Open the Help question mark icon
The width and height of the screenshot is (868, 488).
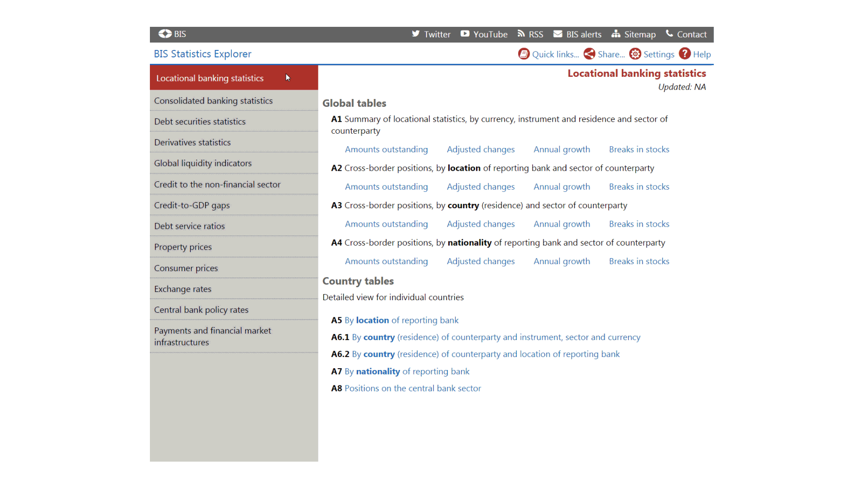[x=684, y=54]
